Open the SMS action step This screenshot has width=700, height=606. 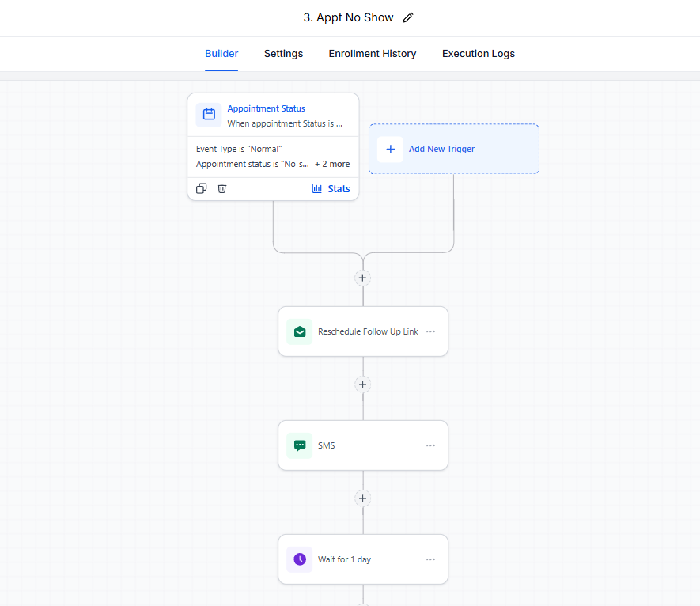(x=363, y=445)
